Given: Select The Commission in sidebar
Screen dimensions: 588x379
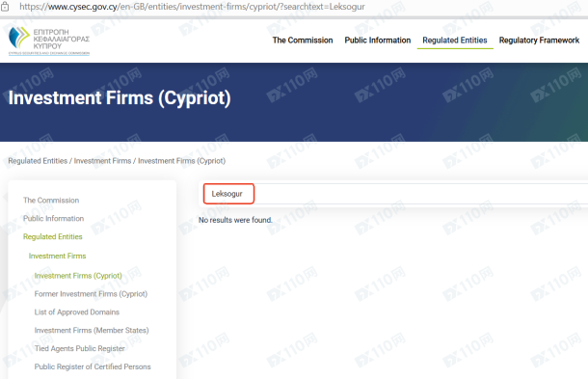Looking at the screenshot, I should pos(51,201).
